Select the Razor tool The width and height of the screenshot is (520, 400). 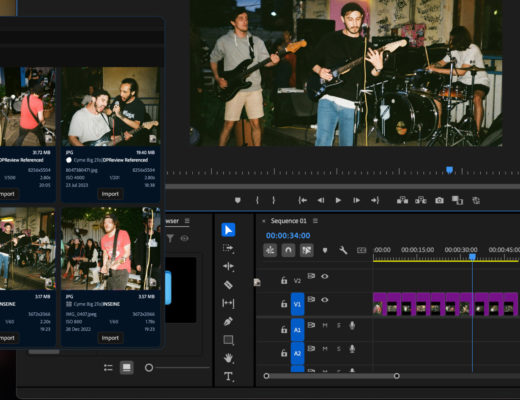click(x=228, y=285)
